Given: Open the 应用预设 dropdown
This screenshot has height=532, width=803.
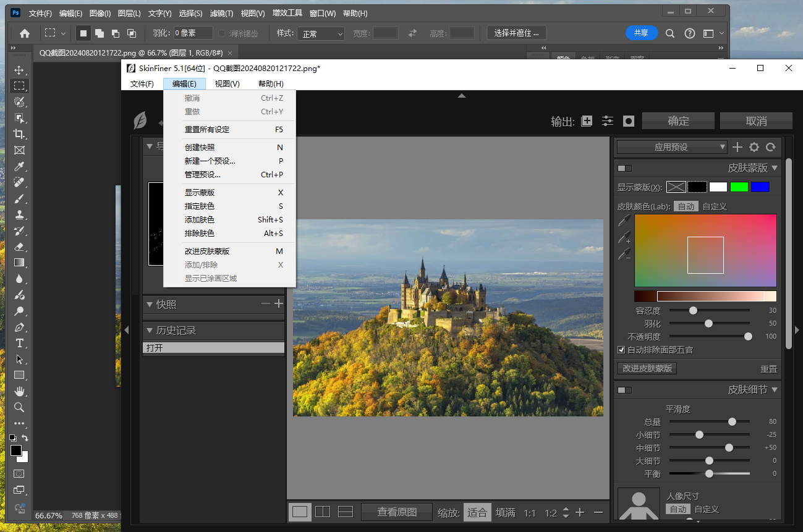Looking at the screenshot, I should click(672, 147).
